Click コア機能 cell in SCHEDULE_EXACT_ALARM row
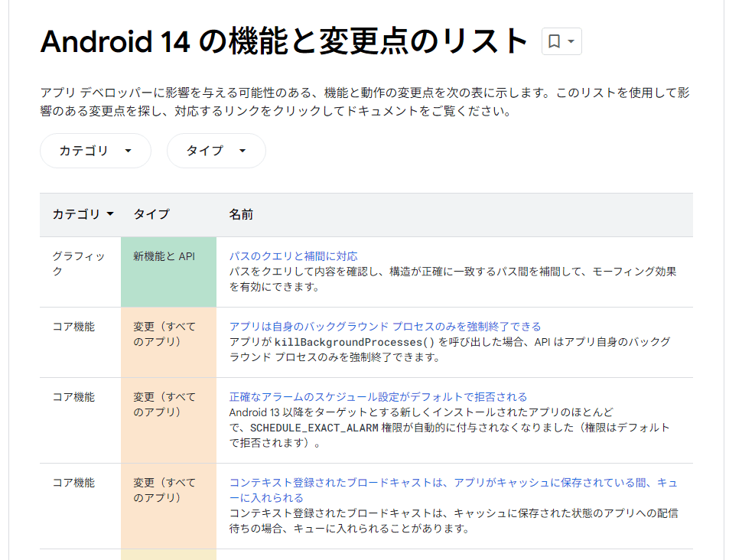Image resolution: width=729 pixels, height=560 pixels. tap(80, 421)
